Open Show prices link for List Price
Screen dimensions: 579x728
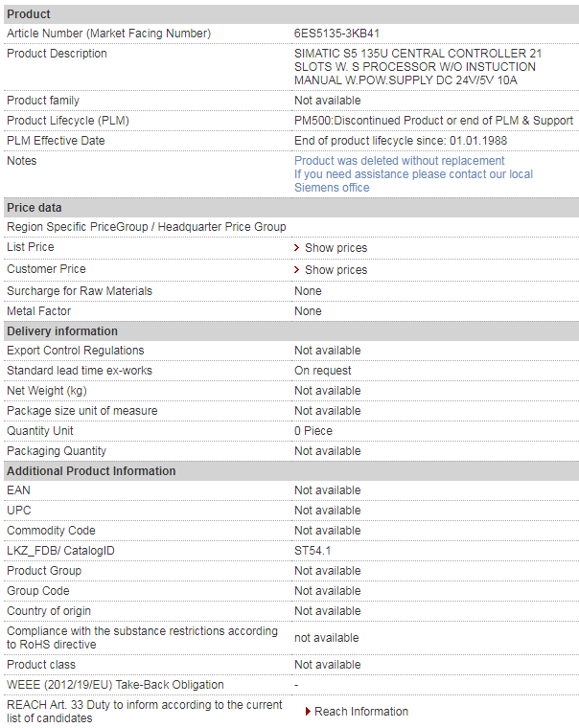tap(336, 248)
